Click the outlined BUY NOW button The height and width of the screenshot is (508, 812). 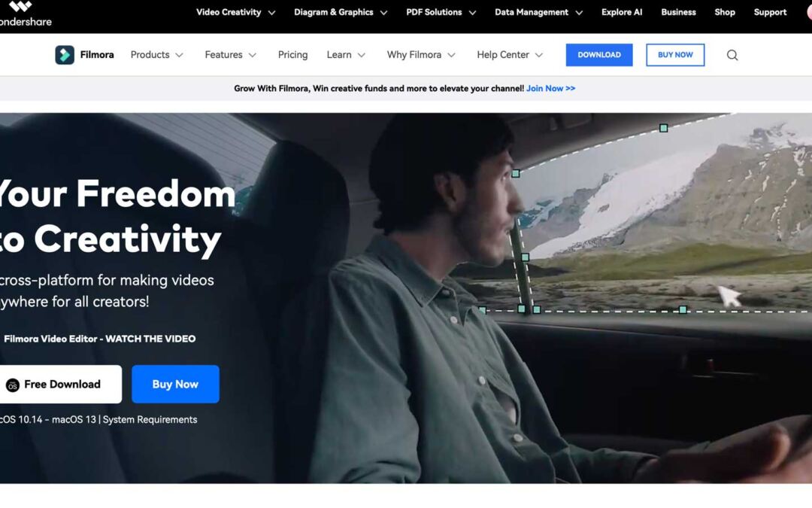[675, 55]
